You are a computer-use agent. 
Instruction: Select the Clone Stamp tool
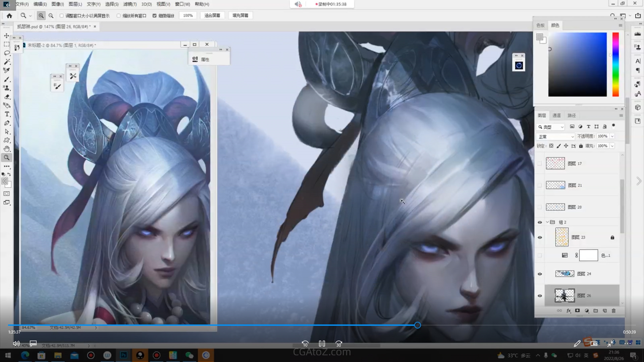(x=6, y=88)
